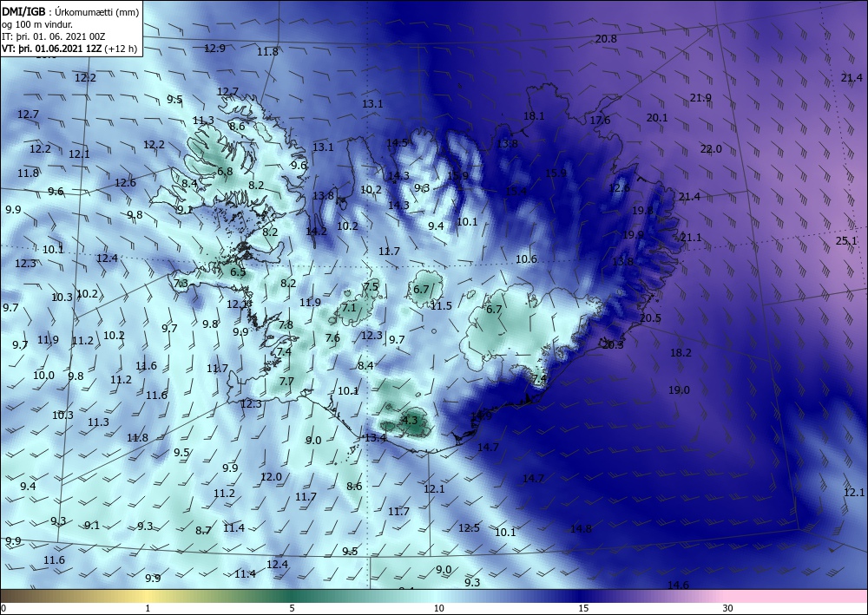Click the 20.1 precipitation value
Image resolution: width=868 pixels, height=615 pixels.
[x=657, y=118]
